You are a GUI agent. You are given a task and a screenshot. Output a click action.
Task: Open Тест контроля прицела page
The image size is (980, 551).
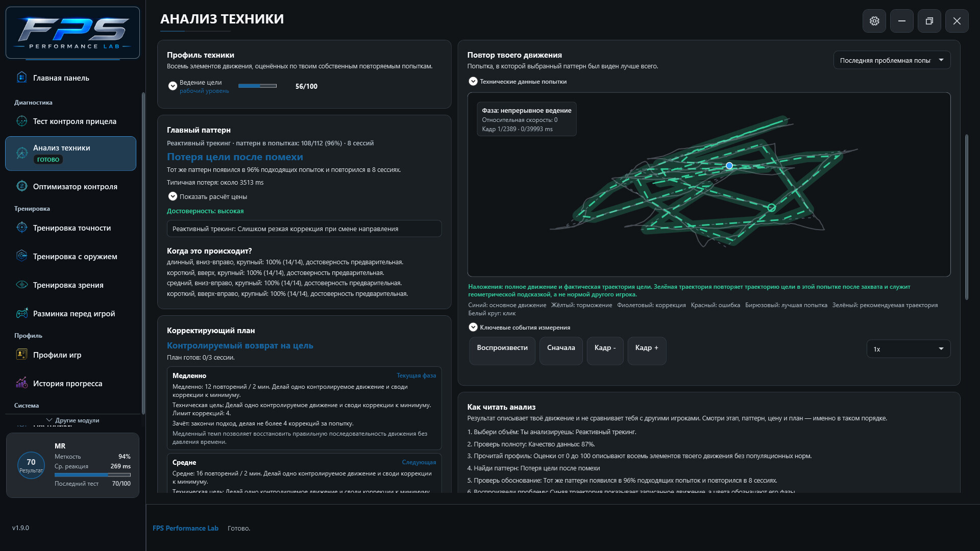[75, 121]
